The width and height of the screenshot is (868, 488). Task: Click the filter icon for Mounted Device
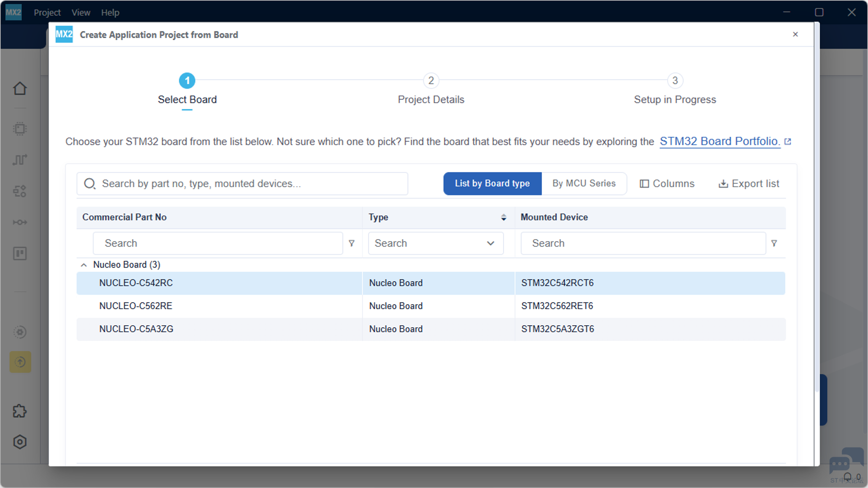coord(774,243)
